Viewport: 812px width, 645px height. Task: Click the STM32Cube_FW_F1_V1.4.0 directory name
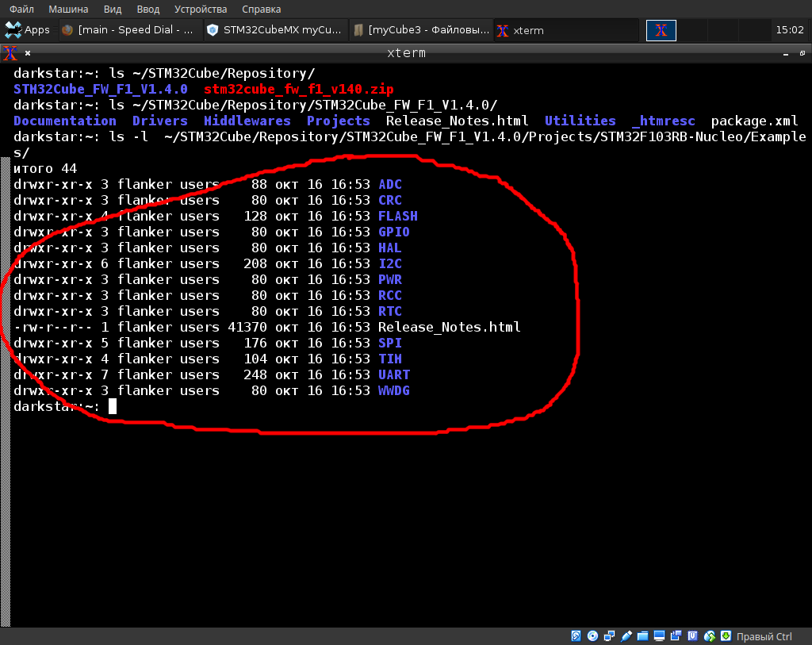point(101,89)
